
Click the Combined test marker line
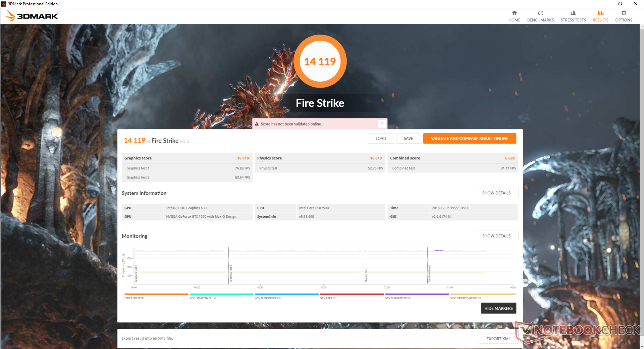coord(427,265)
